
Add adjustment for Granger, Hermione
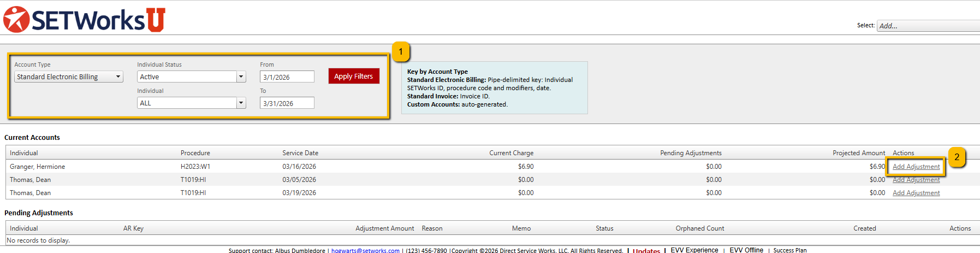pos(916,167)
